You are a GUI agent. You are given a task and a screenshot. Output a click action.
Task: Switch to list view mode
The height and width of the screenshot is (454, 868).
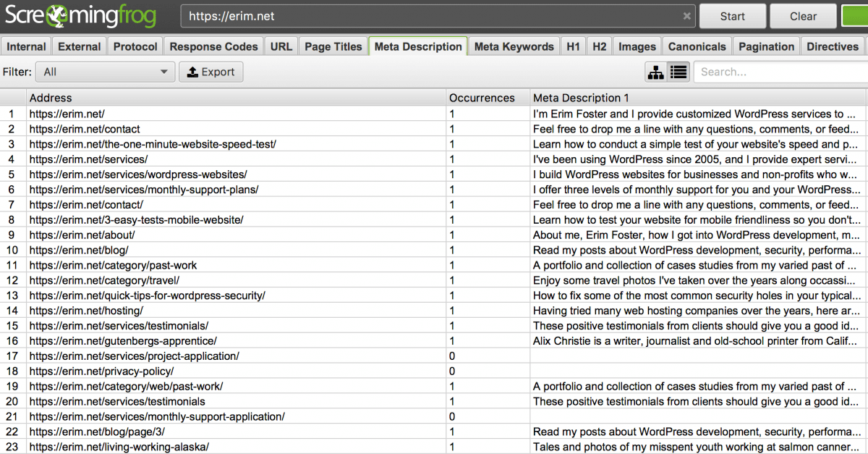[678, 72]
